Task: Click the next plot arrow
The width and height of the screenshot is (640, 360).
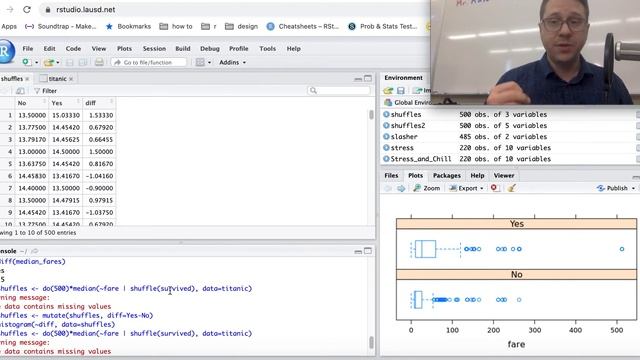Action: pos(401,188)
